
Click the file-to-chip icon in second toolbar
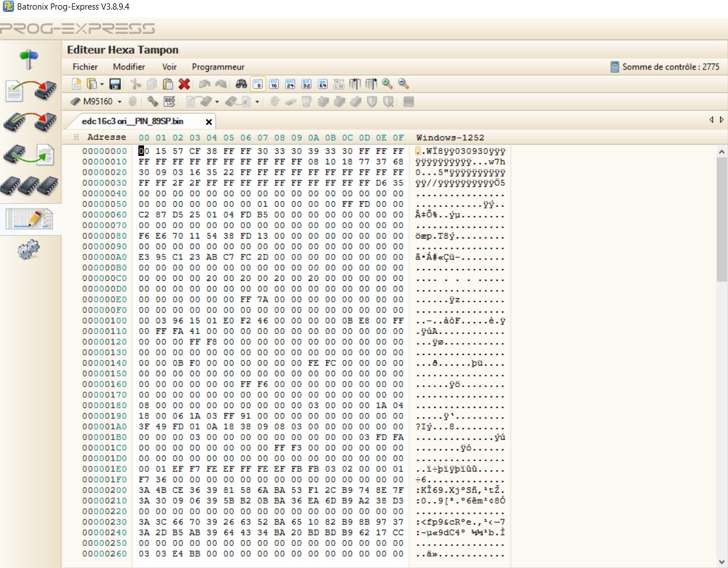(199, 101)
